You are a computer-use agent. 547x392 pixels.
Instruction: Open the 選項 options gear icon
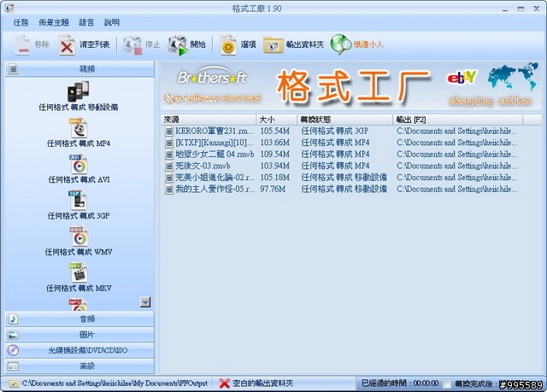pos(228,44)
